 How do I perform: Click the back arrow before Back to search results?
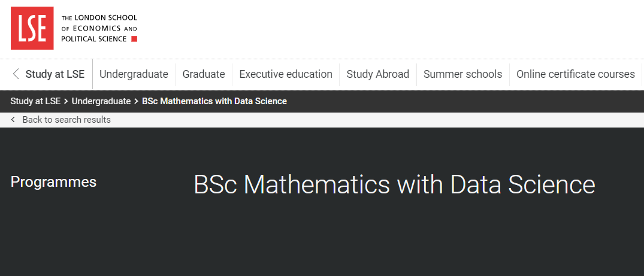coord(13,120)
